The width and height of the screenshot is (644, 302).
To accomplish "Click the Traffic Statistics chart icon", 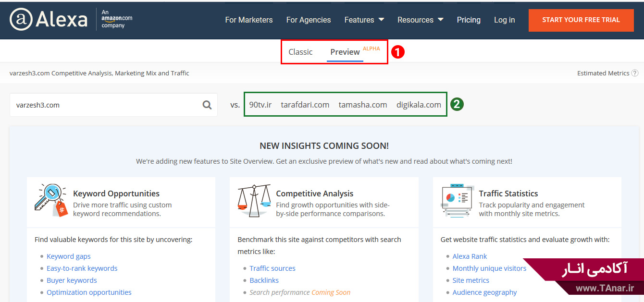I will [457, 200].
